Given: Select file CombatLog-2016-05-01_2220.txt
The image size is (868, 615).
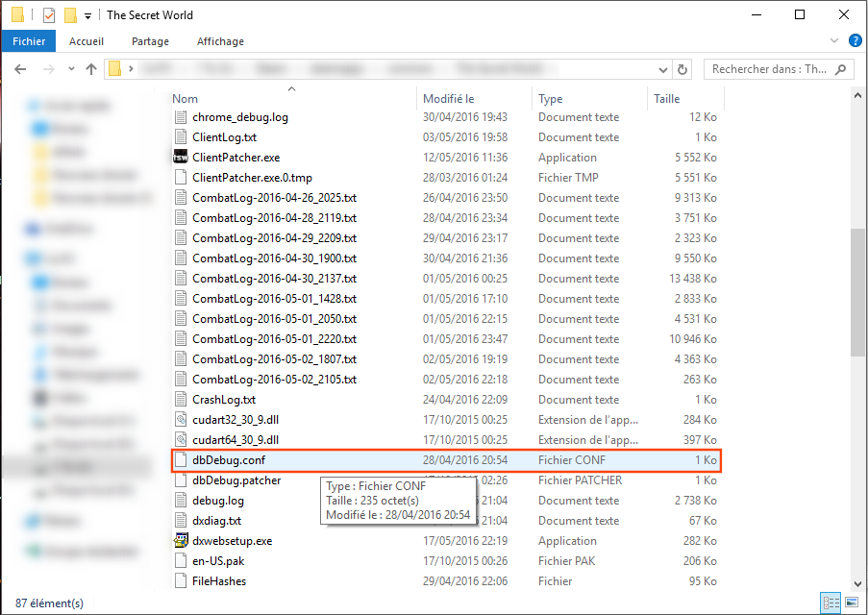Looking at the screenshot, I should tap(275, 339).
